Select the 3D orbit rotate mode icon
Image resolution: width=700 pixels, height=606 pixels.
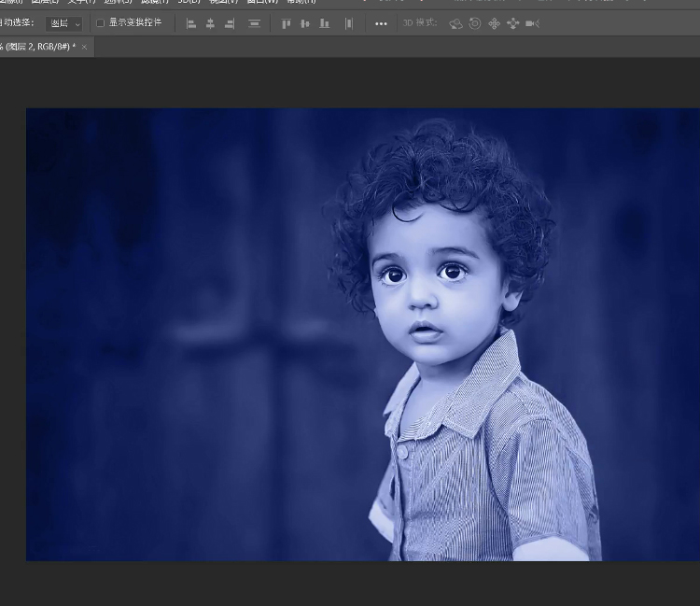point(455,23)
